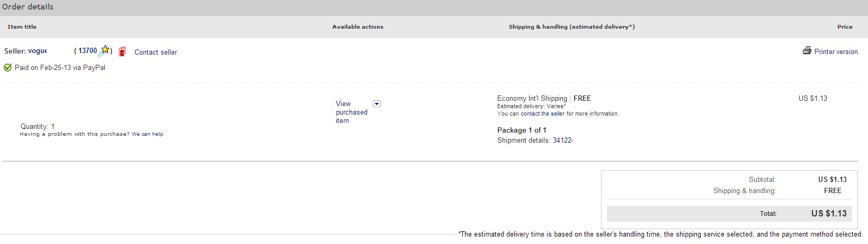
Task: Open the shipment details tracking number link
Action: 562,141
